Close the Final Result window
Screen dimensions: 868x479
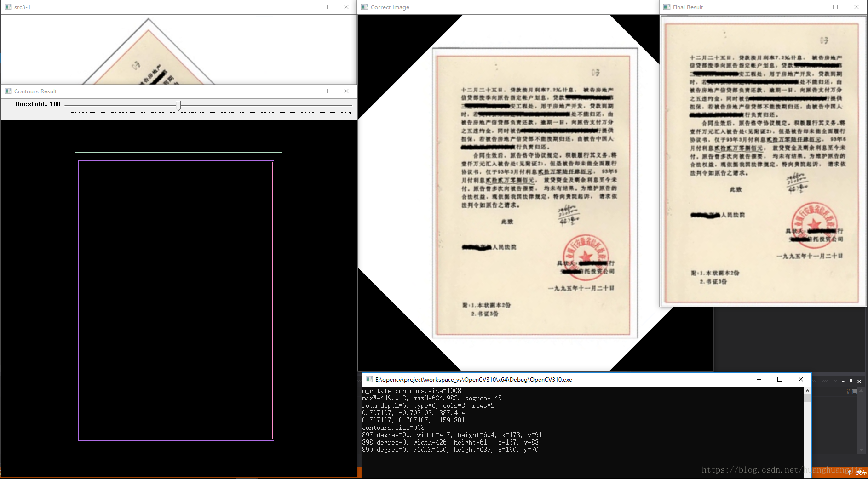pos(857,7)
